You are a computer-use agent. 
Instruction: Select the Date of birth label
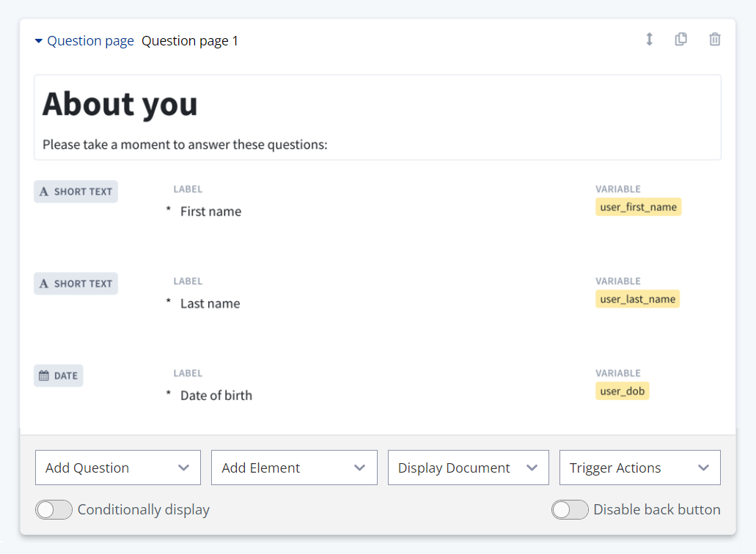point(216,395)
